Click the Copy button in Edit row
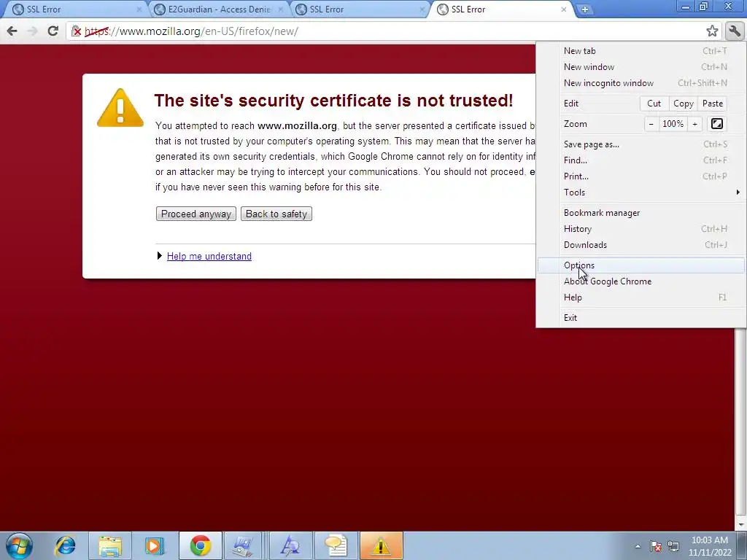The width and height of the screenshot is (747, 560). [x=683, y=104]
